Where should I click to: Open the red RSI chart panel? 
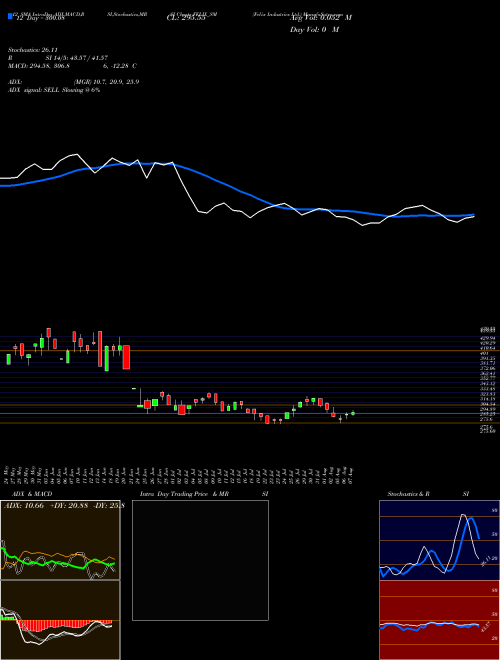[439, 620]
